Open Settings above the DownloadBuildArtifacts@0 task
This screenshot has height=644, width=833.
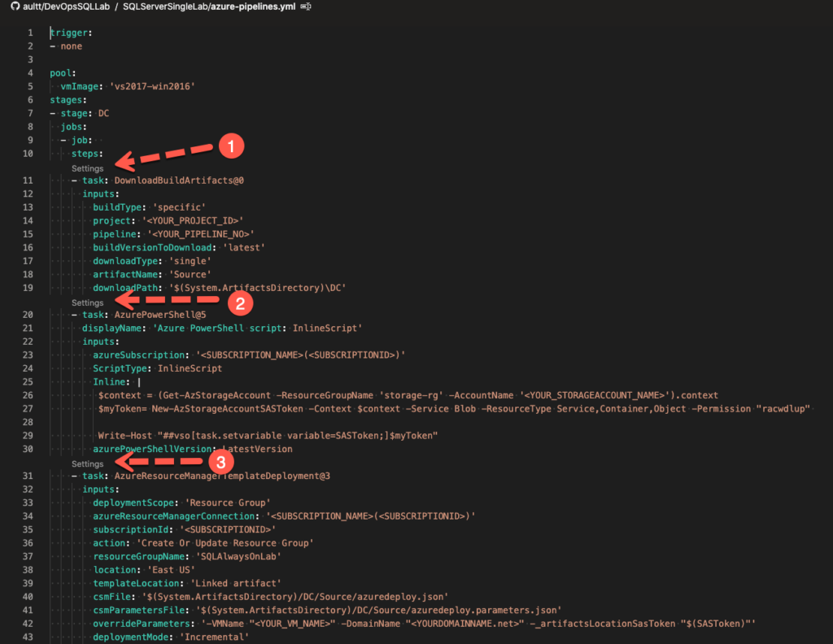(x=88, y=168)
